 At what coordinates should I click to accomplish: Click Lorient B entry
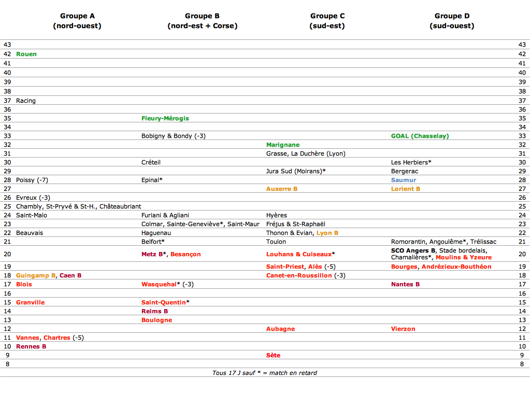click(x=406, y=189)
